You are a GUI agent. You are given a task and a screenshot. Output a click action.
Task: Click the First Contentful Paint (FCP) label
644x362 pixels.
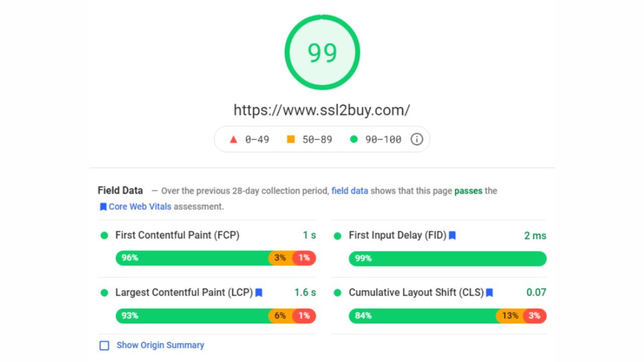pyautogui.click(x=177, y=235)
